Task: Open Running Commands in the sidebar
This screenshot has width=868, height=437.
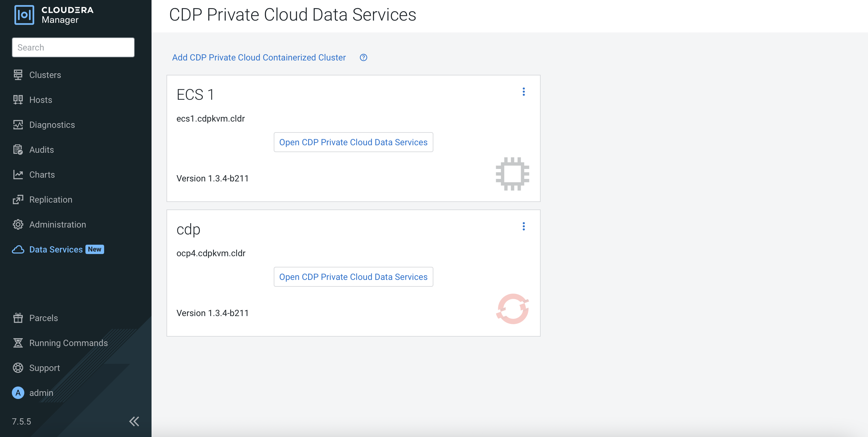Action: tap(68, 343)
